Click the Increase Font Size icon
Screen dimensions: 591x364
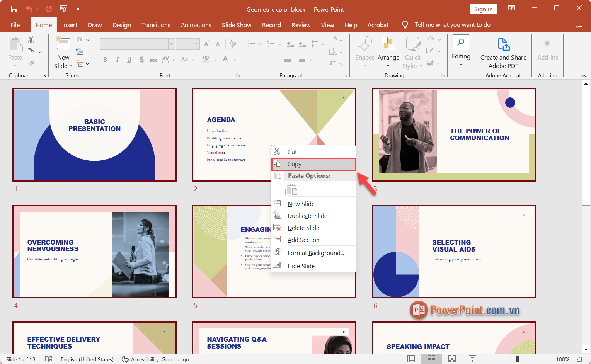click(206, 44)
